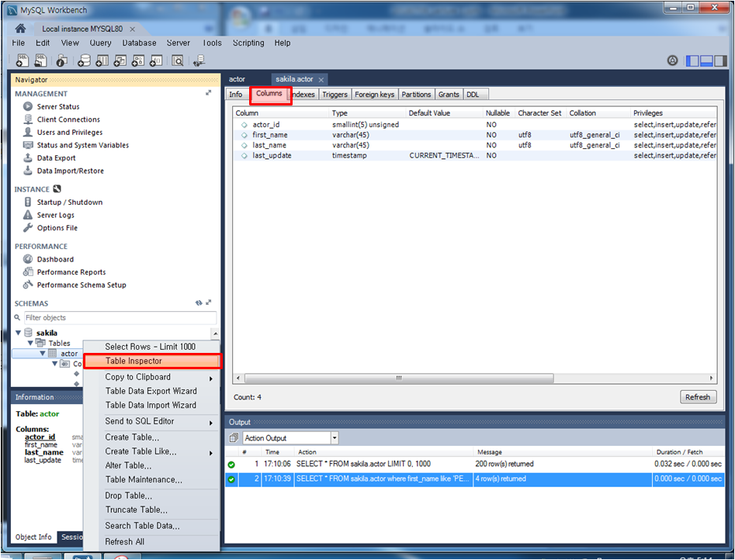Image resolution: width=735 pixels, height=560 pixels.
Task: Collapse the sakila schema tree node
Action: [19, 333]
